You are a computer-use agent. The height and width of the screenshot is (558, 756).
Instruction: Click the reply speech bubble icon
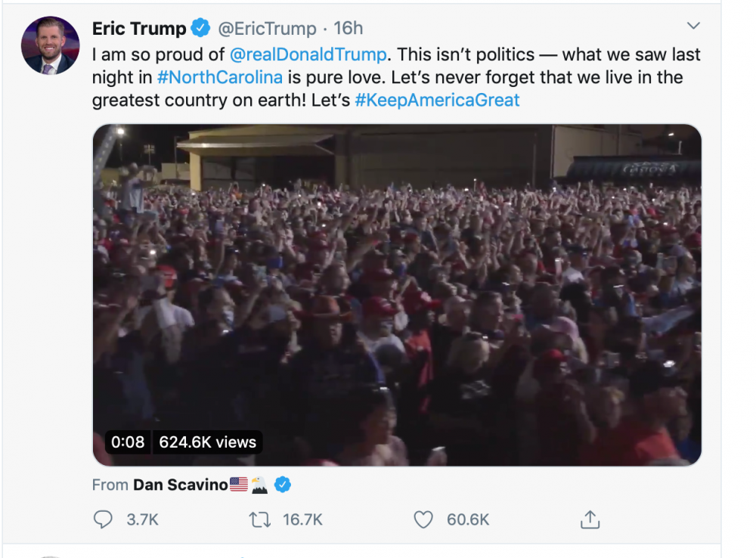point(102,519)
